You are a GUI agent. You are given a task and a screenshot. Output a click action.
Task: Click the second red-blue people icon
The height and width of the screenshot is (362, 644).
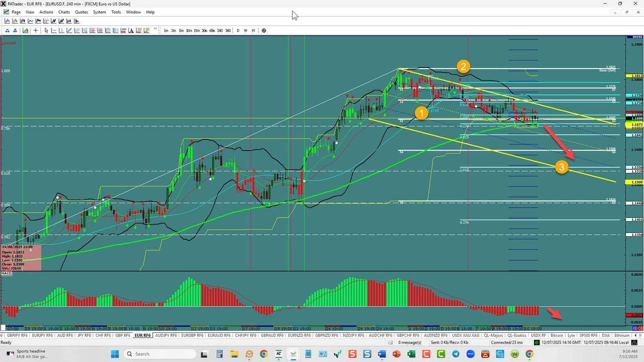15,30
